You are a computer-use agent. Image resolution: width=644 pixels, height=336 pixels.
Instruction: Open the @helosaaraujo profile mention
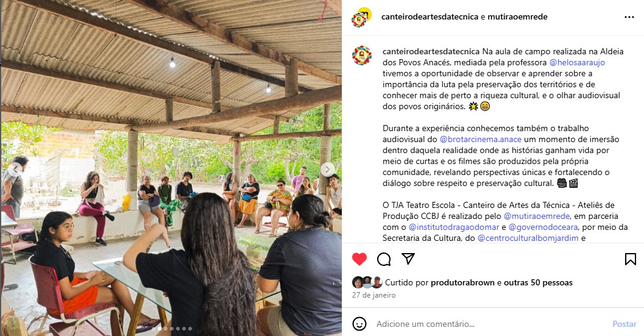tap(576, 63)
